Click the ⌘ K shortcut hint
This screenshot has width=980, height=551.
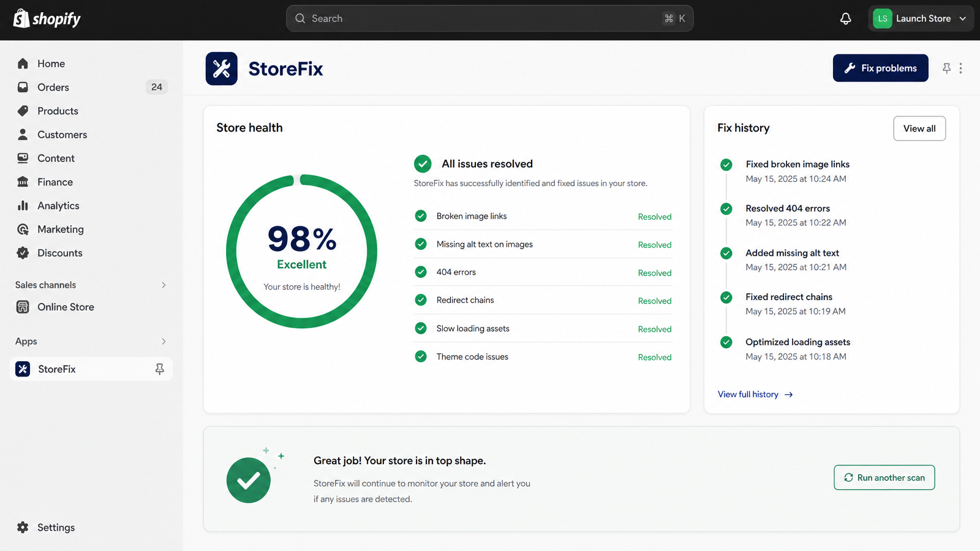(x=675, y=18)
